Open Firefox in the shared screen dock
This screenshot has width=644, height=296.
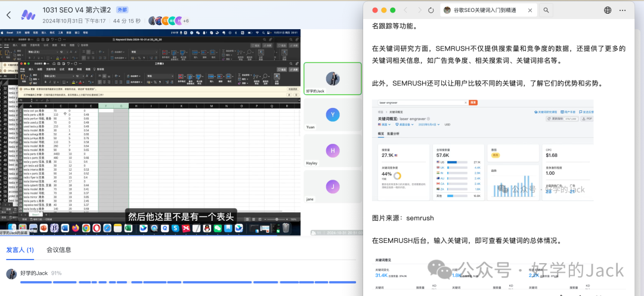[x=76, y=228]
